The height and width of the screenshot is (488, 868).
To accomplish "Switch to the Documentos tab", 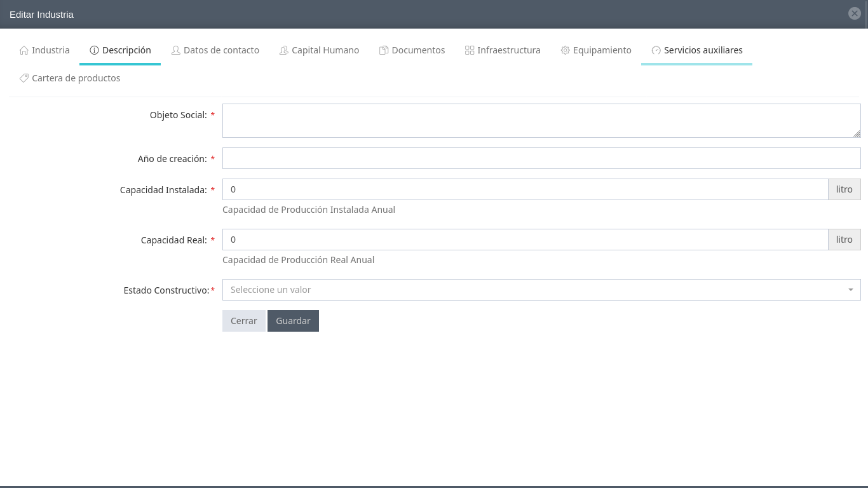I will pos(418,50).
